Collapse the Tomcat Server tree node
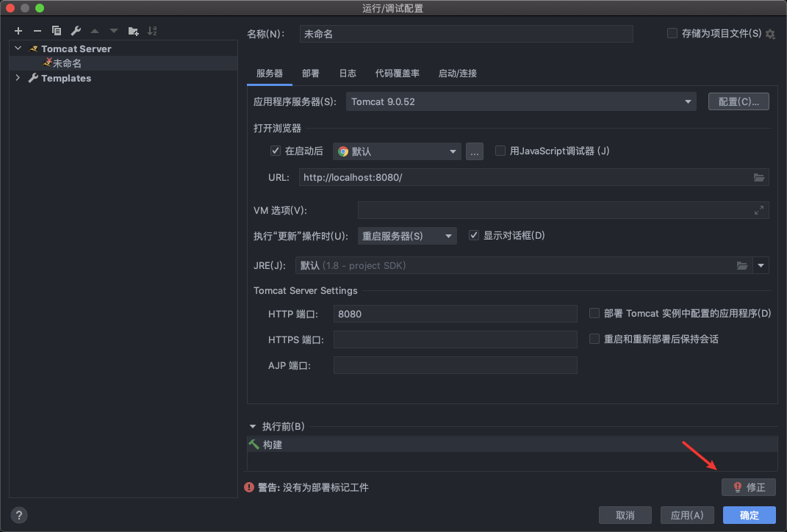This screenshot has height=532, width=787. [18, 48]
